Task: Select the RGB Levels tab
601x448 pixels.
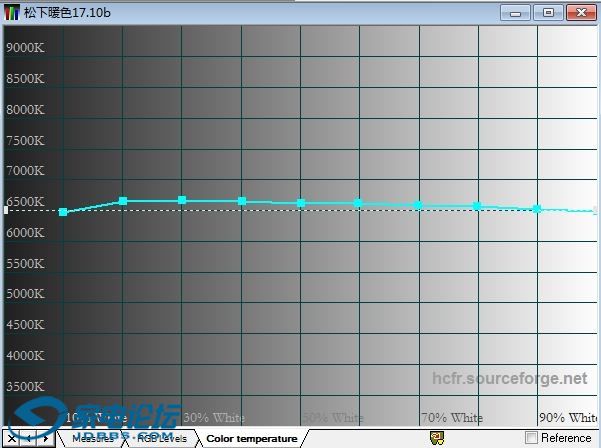Action: pos(162,438)
